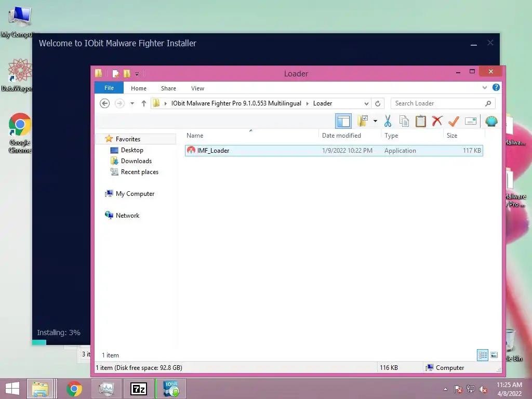Click the Forward navigation arrow

[x=119, y=103]
